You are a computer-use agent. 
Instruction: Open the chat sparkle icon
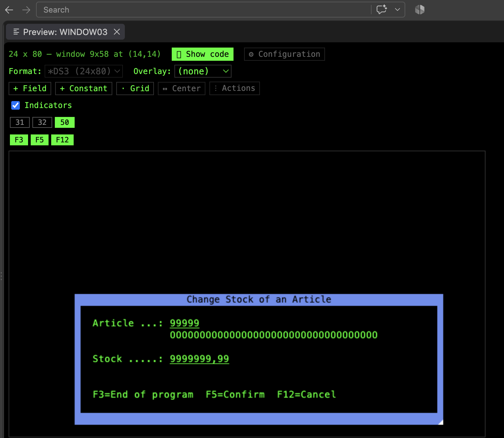381,10
